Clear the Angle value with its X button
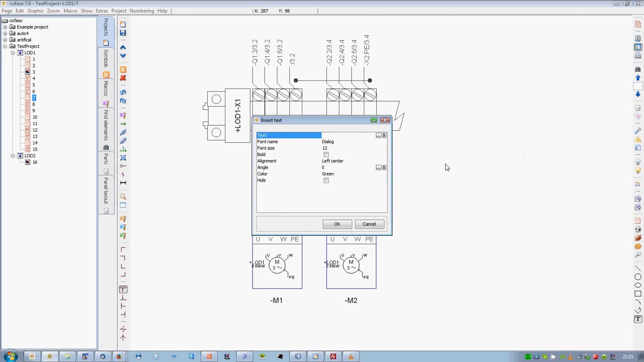The image size is (644, 362). click(x=384, y=167)
